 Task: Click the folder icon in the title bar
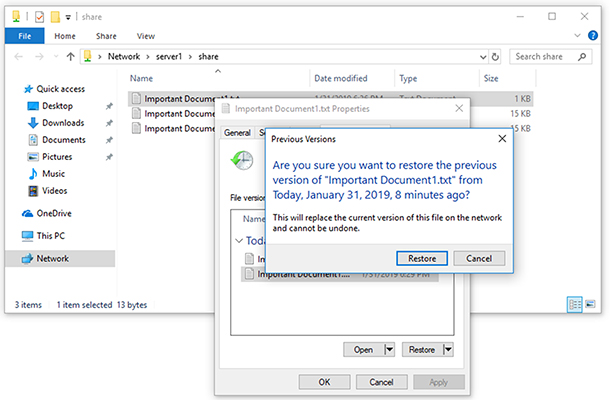[x=16, y=16]
